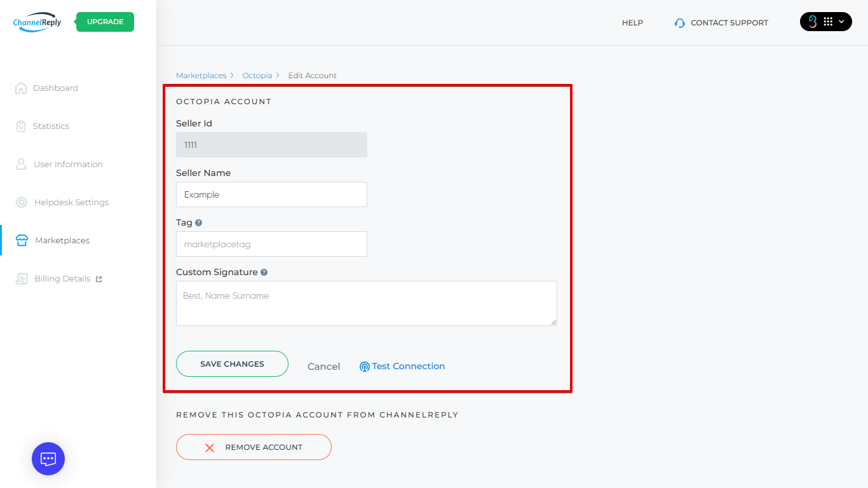This screenshot has width=868, height=488.
Task: Click the help icon next to Tag
Action: click(x=199, y=223)
